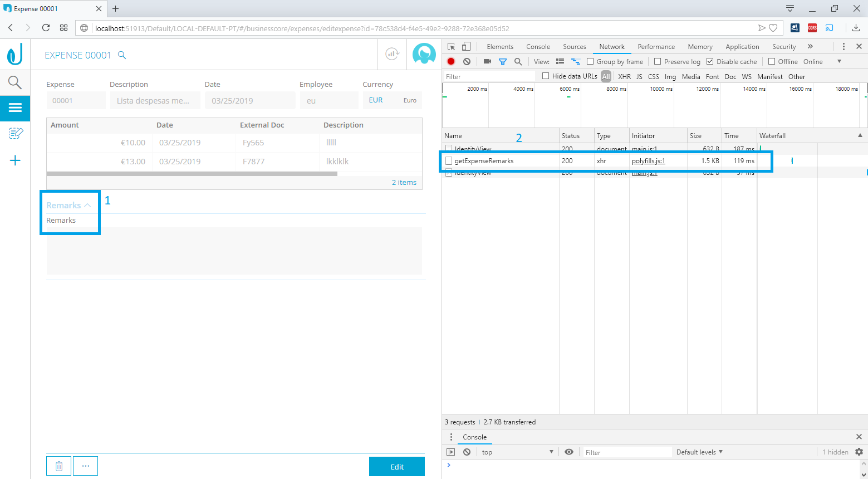This screenshot has width=868, height=479.
Task: Click the expense table horizontal scrollbar
Action: click(192, 174)
